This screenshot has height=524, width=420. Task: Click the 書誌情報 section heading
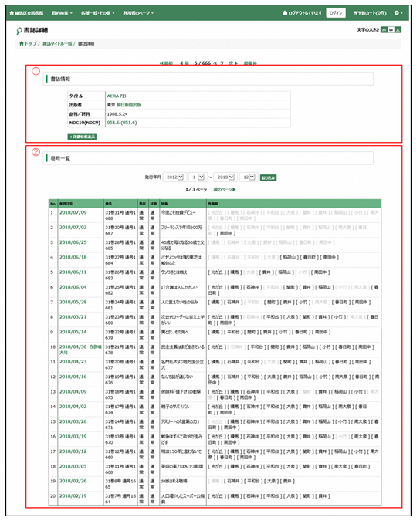click(60, 79)
